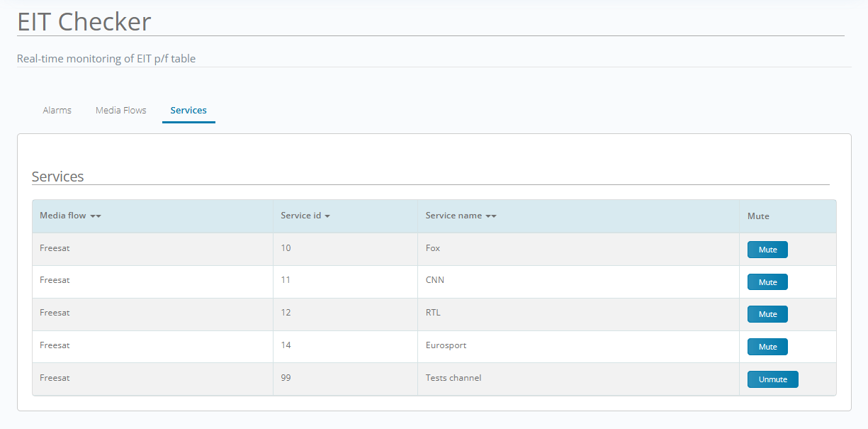This screenshot has width=868, height=429.
Task: Switch to the Alarms tab
Action: coord(57,111)
